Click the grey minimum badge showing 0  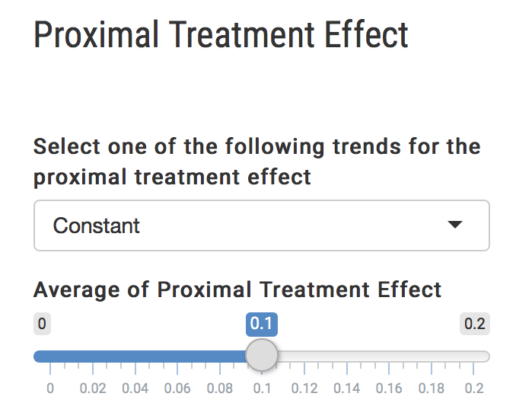(42, 324)
